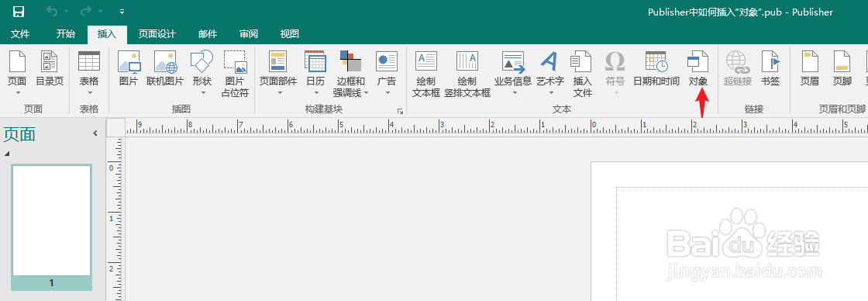Insert a 图片 picture
Image resolution: width=868 pixels, height=301 pixels.
tap(129, 68)
